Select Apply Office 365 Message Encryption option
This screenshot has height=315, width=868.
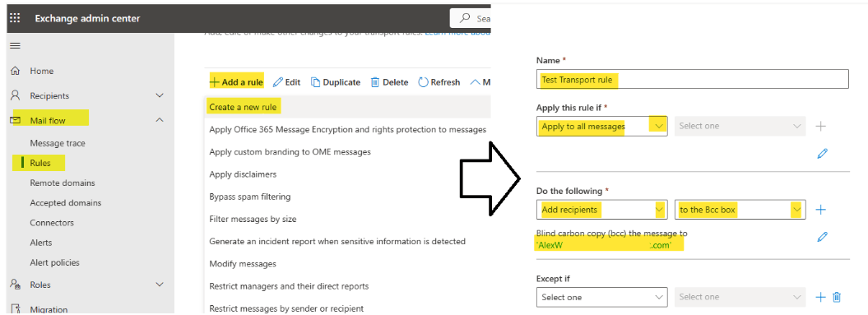(x=348, y=129)
